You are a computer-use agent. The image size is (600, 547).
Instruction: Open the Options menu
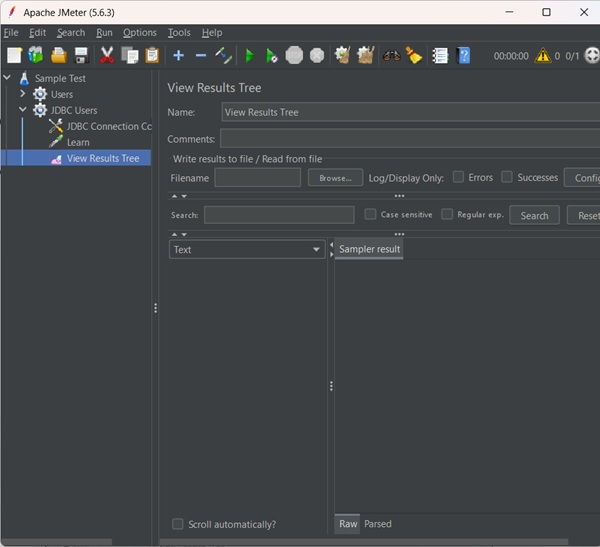pyautogui.click(x=140, y=33)
